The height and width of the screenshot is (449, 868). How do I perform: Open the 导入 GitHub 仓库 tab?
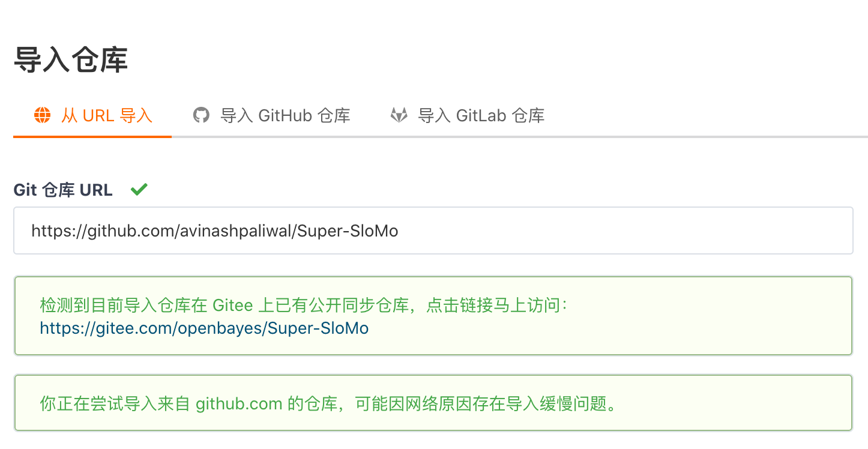coord(285,115)
